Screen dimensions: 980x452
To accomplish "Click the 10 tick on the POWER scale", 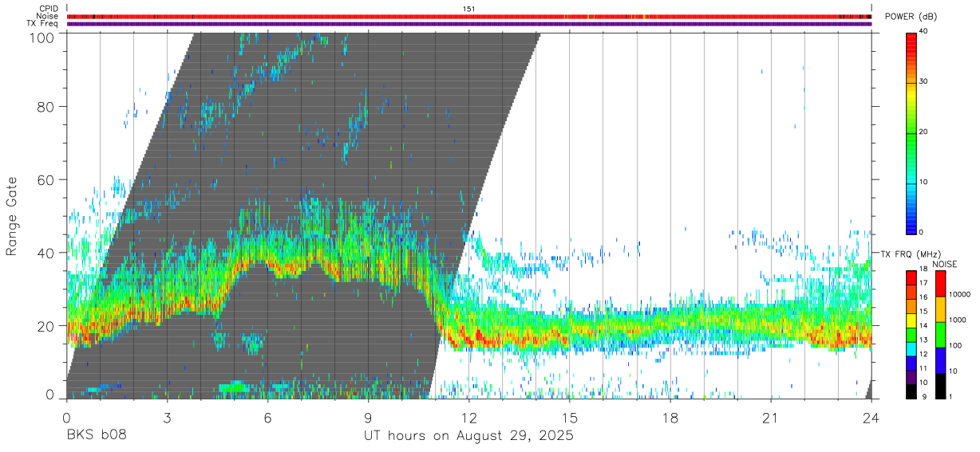I will 924,182.
